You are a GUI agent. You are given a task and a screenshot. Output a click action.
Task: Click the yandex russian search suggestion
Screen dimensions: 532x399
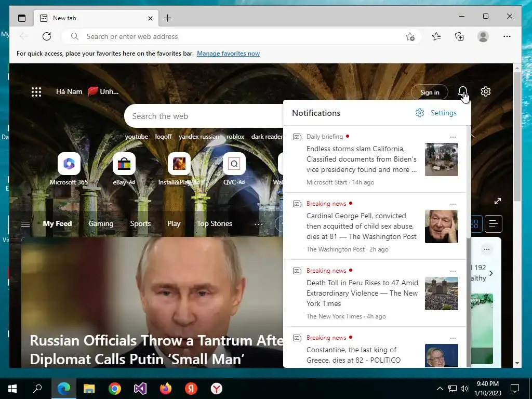(199, 137)
